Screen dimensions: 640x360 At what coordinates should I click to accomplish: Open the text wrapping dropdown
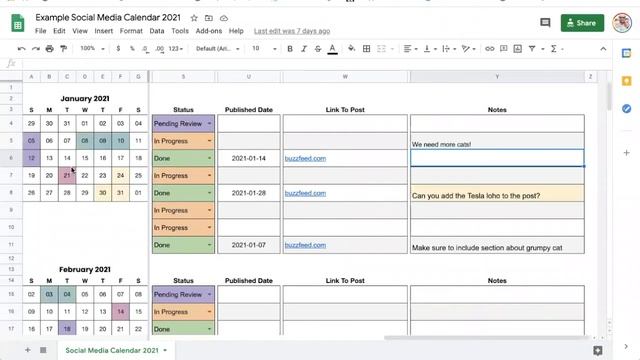(x=449, y=49)
